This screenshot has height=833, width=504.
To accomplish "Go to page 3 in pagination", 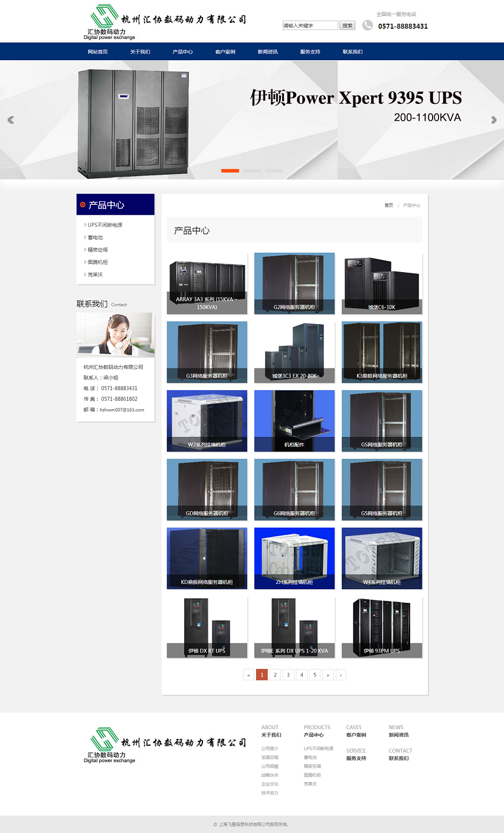I will [x=289, y=675].
